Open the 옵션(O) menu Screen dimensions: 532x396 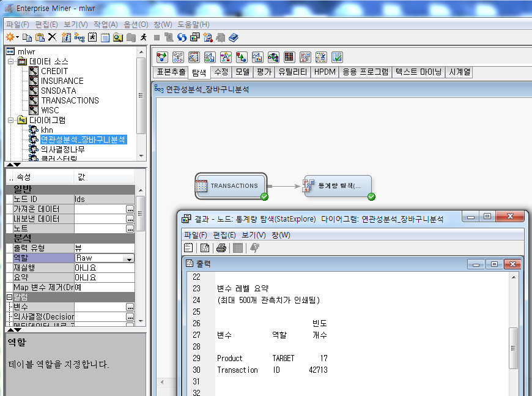click(x=136, y=24)
